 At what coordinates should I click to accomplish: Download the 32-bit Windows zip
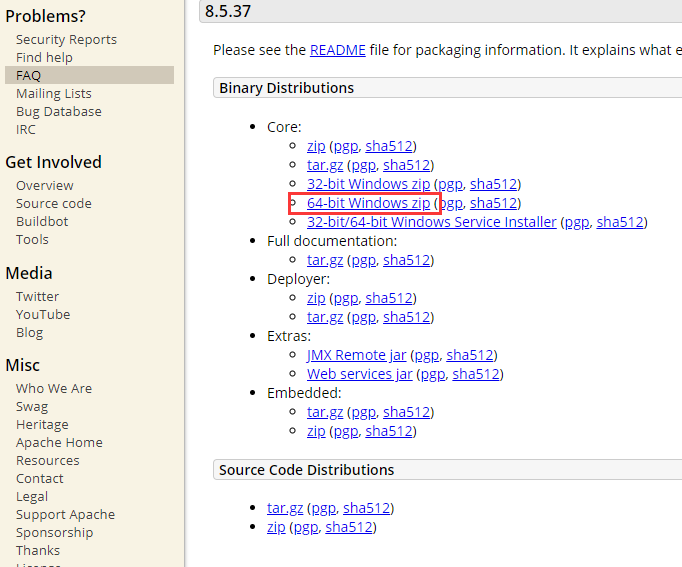click(368, 184)
